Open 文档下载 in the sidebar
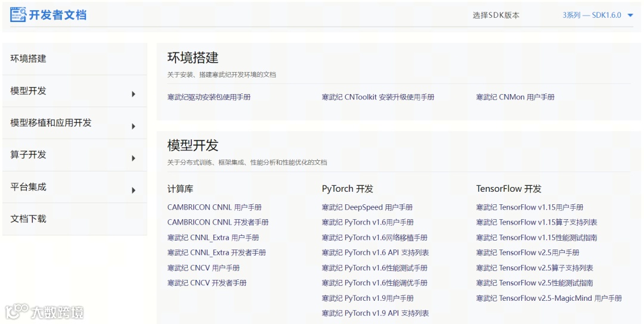Image resolution: width=644 pixels, height=324 pixels. (75, 219)
